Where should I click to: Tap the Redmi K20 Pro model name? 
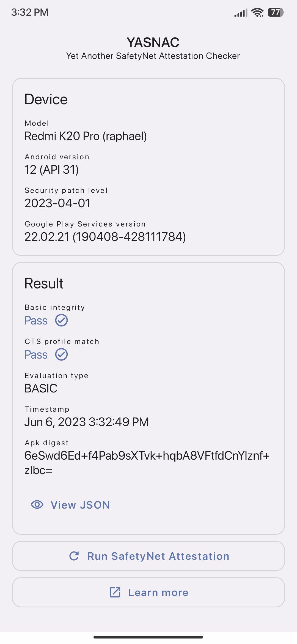coord(86,136)
